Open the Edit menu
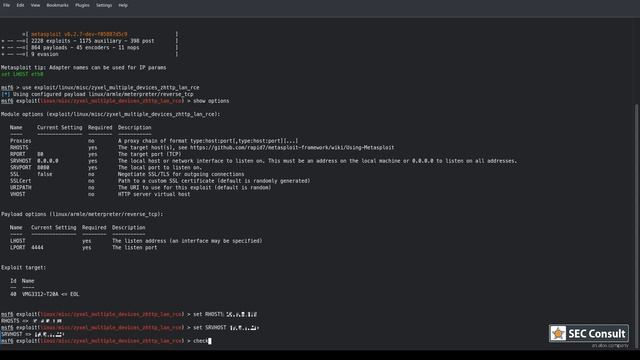 pos(20,5)
